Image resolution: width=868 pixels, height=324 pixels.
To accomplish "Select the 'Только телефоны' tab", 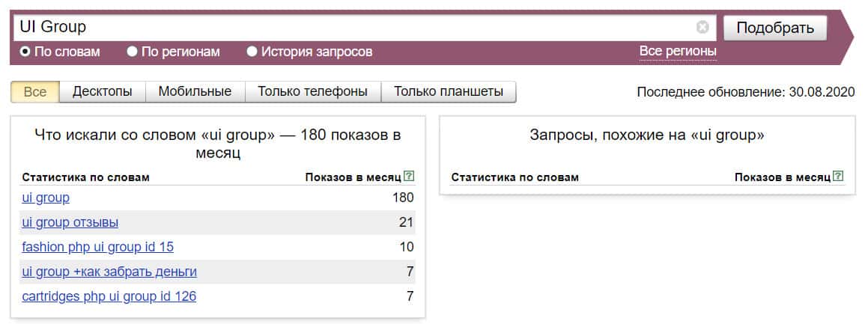I will (x=312, y=92).
